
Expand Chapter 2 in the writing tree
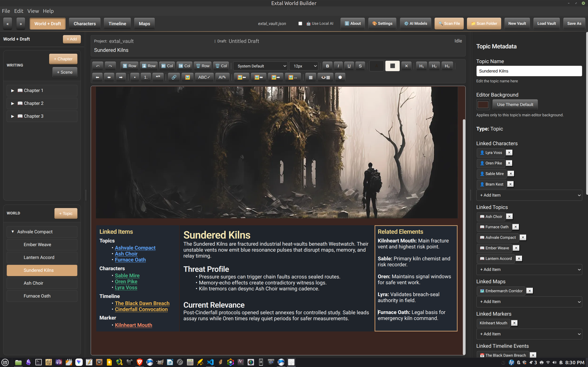(13, 103)
